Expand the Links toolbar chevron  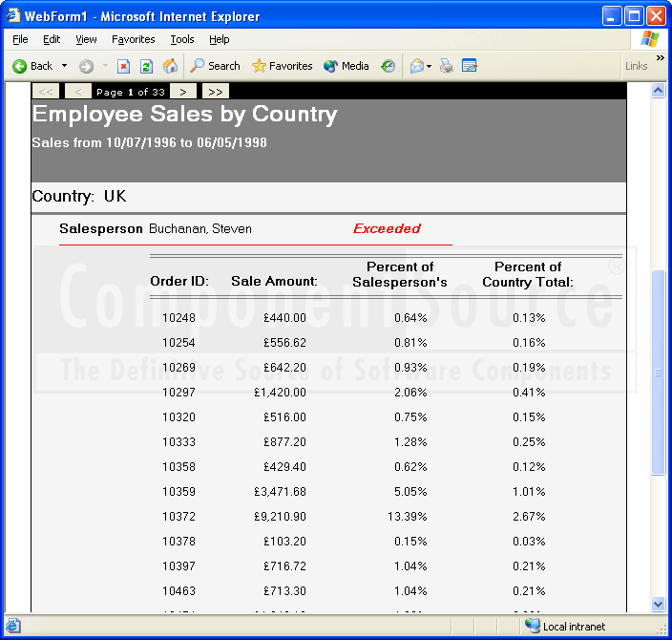[x=660, y=57]
